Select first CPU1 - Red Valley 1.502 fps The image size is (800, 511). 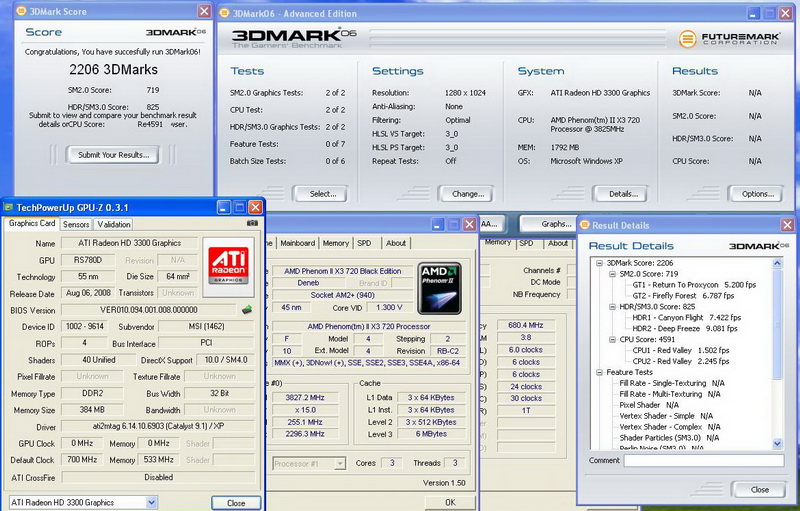click(x=681, y=350)
